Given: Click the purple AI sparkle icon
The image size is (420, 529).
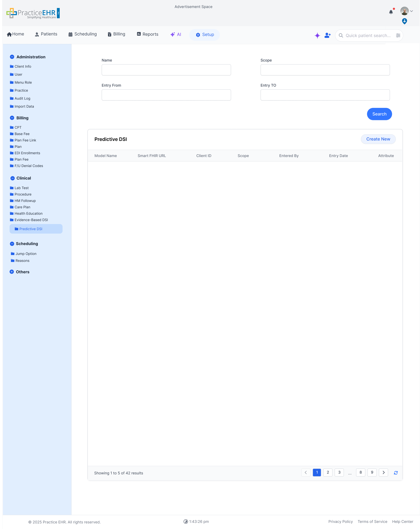Looking at the screenshot, I should (x=317, y=36).
